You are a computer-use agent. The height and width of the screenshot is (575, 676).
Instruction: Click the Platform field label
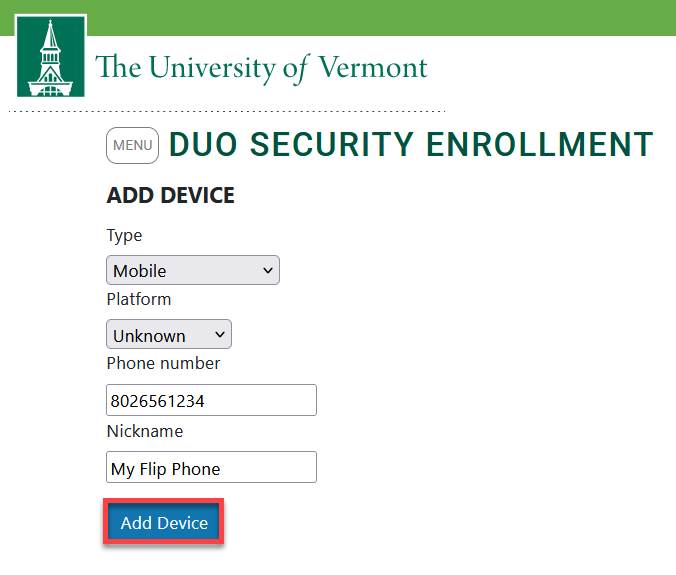click(139, 299)
